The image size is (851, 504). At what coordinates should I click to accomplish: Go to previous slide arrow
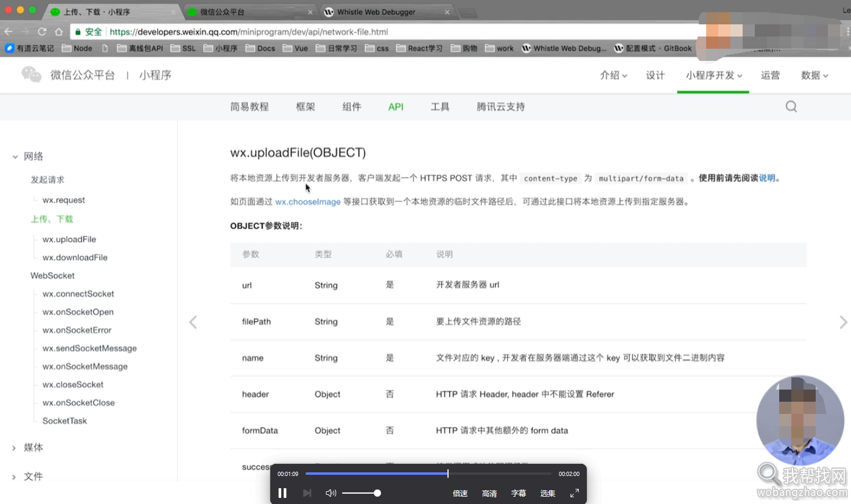click(193, 322)
